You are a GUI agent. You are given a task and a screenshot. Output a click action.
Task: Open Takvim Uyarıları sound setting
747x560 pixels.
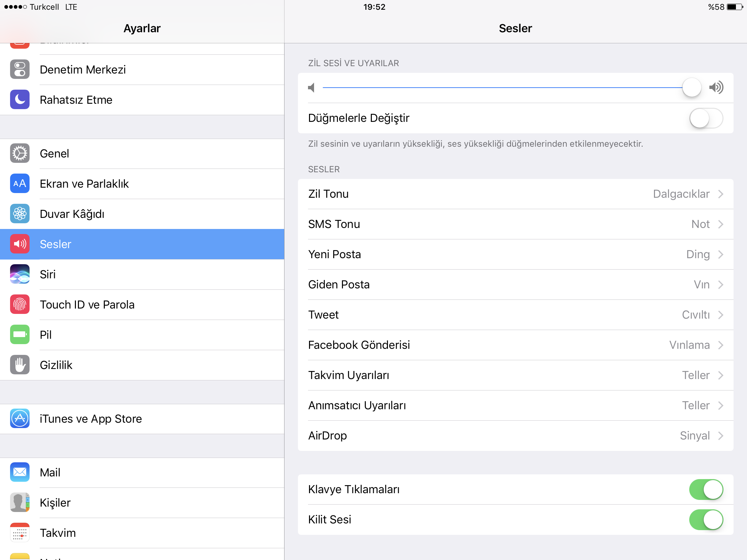(516, 375)
